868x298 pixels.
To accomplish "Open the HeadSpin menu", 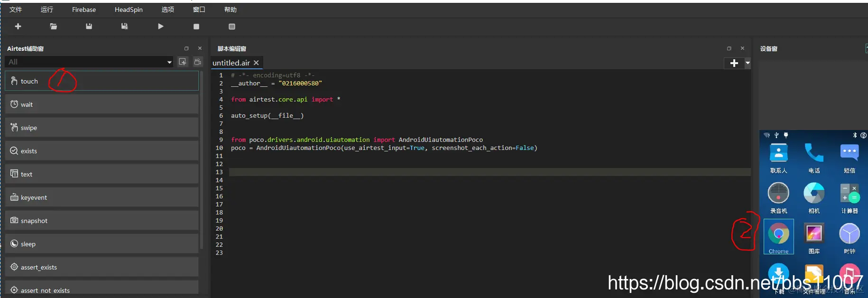I will coord(129,9).
